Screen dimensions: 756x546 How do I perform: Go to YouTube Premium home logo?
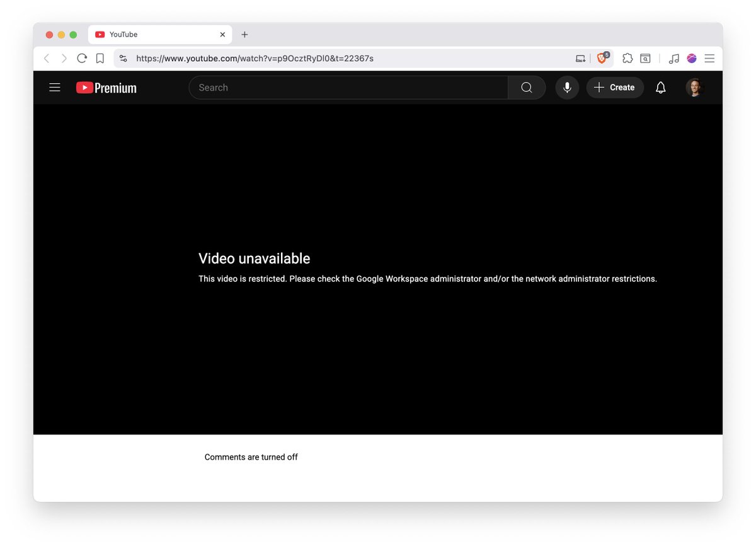click(106, 88)
